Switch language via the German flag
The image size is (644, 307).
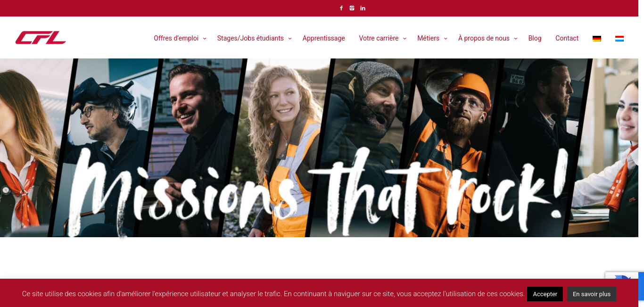(597, 39)
